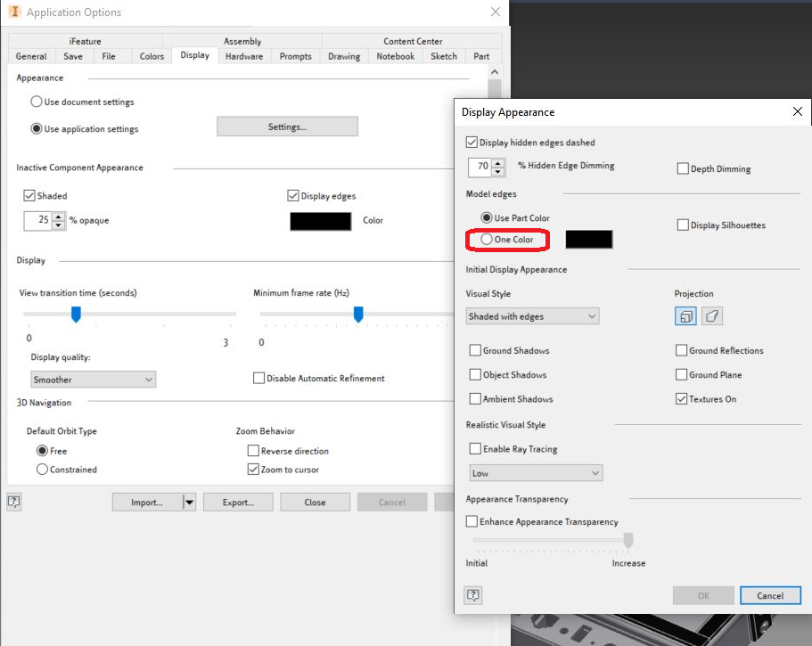Toggle Enhance Appearance Transparency checkbox
This screenshot has width=812, height=646.
point(472,521)
